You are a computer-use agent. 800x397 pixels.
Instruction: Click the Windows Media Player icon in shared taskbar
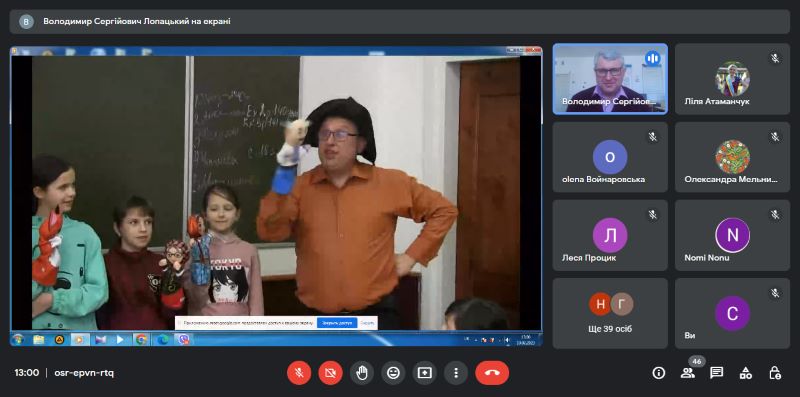(80, 339)
